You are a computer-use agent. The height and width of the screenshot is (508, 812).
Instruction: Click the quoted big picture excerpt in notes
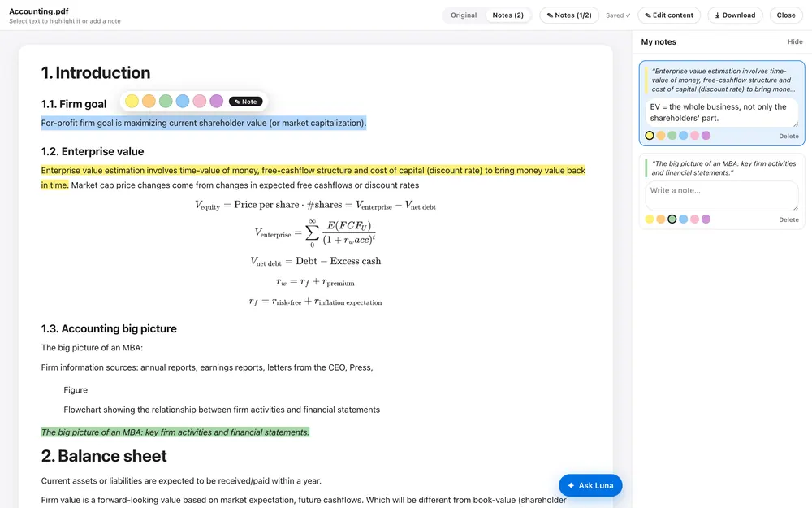click(723, 168)
